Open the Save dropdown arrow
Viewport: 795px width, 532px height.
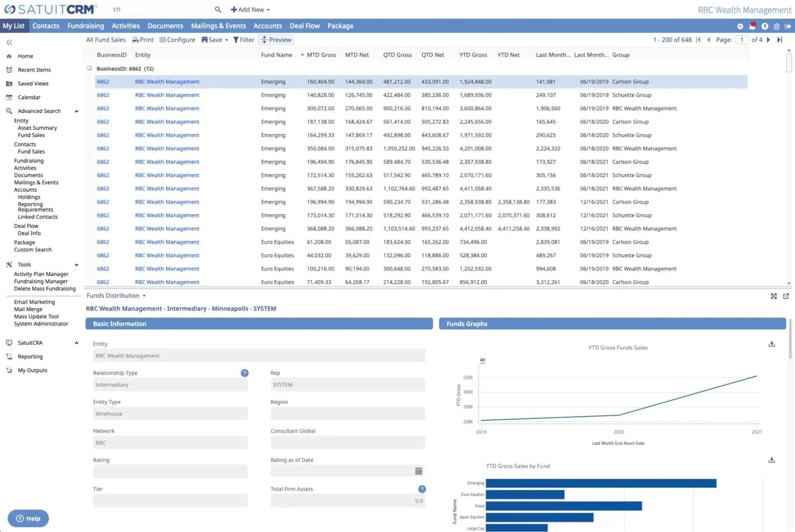(226, 40)
